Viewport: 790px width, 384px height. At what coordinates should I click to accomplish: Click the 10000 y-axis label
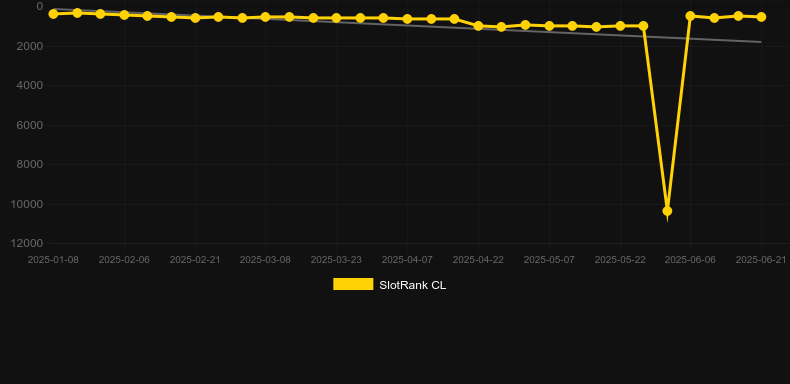click(x=27, y=204)
